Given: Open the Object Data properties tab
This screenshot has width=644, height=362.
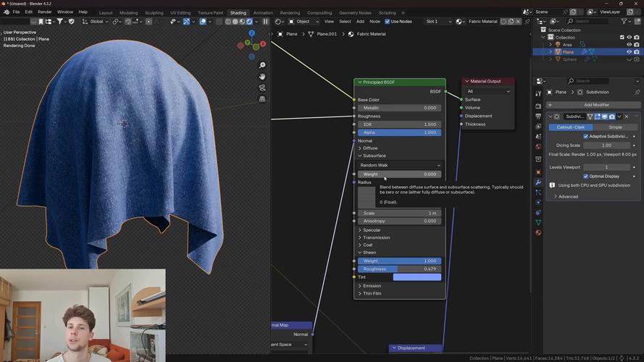Looking at the screenshot, I should pos(538,222).
